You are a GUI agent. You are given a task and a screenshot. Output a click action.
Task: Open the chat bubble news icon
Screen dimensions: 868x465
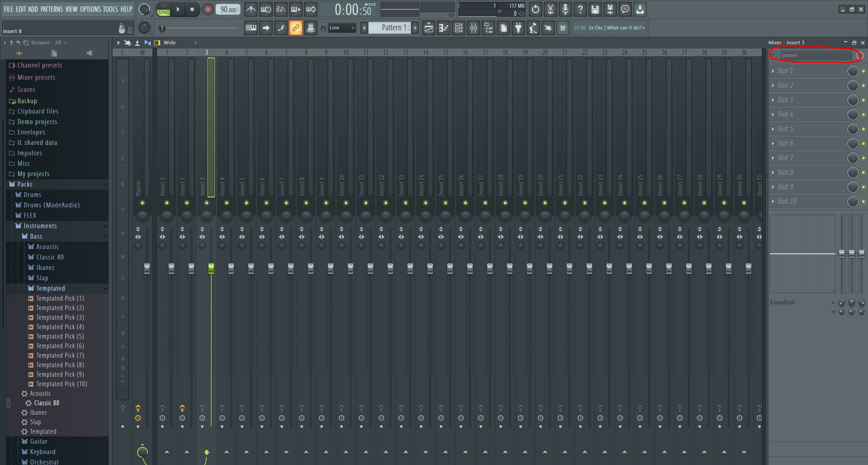625,9
